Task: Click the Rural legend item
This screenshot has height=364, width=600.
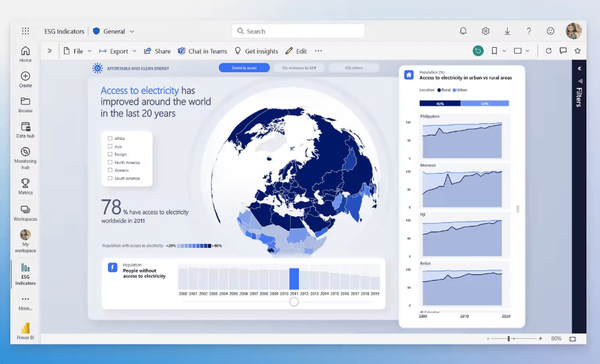Action: [444, 90]
